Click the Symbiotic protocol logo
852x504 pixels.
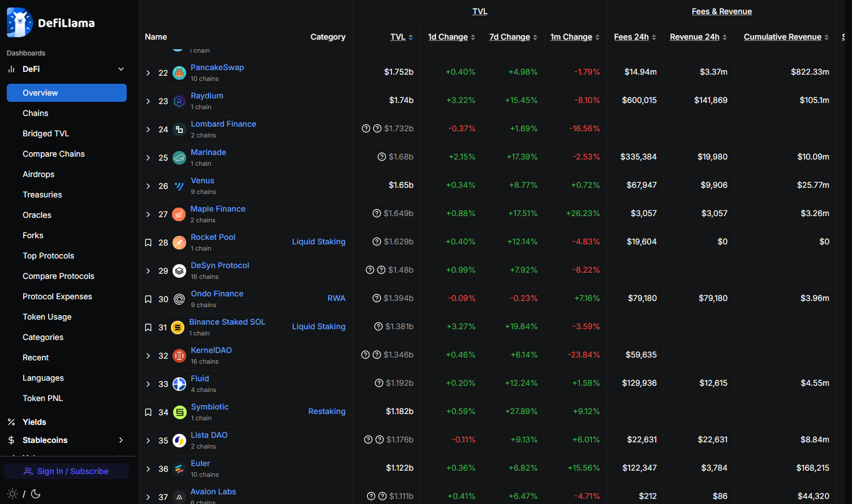[180, 412]
